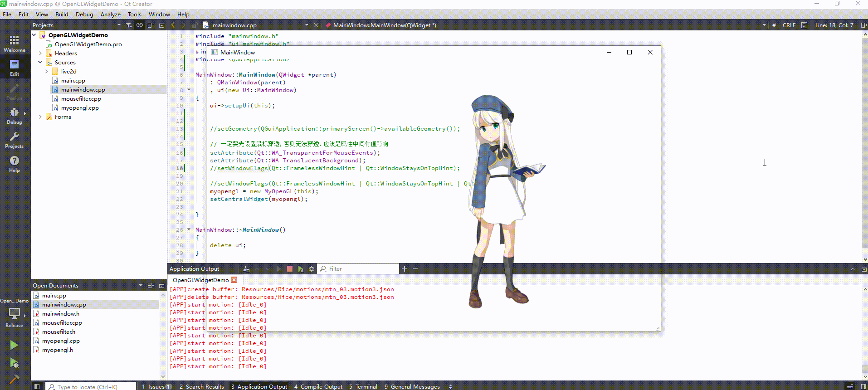Split the editor view
This screenshot has width=868, height=390.
click(863, 25)
